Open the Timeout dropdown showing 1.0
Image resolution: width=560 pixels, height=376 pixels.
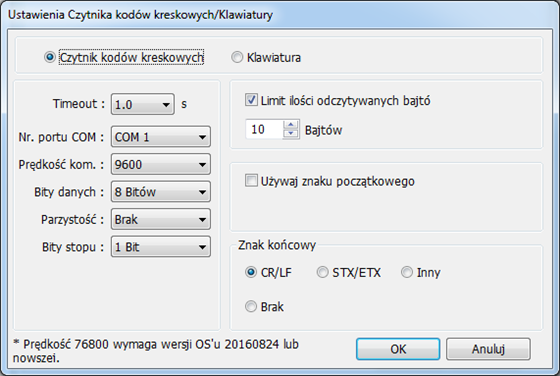coord(142,104)
